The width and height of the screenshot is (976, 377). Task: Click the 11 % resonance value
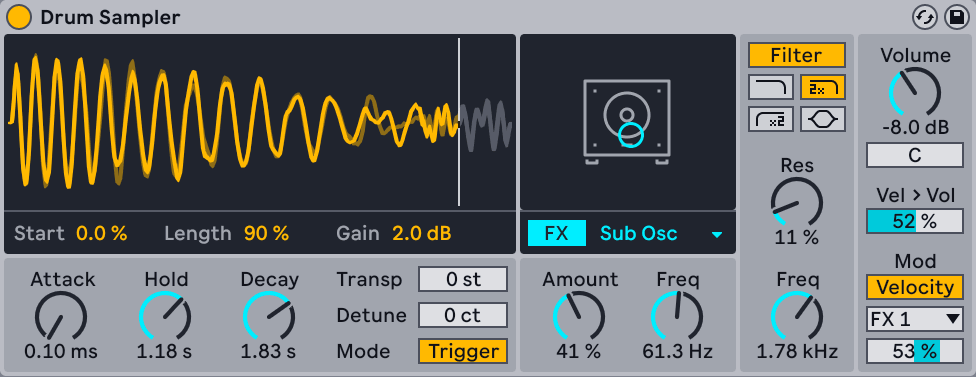[797, 238]
